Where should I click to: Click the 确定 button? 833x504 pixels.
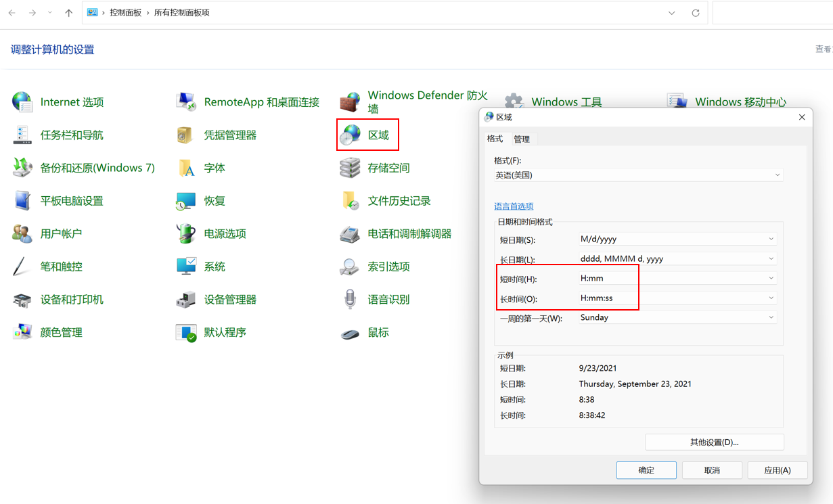click(646, 470)
